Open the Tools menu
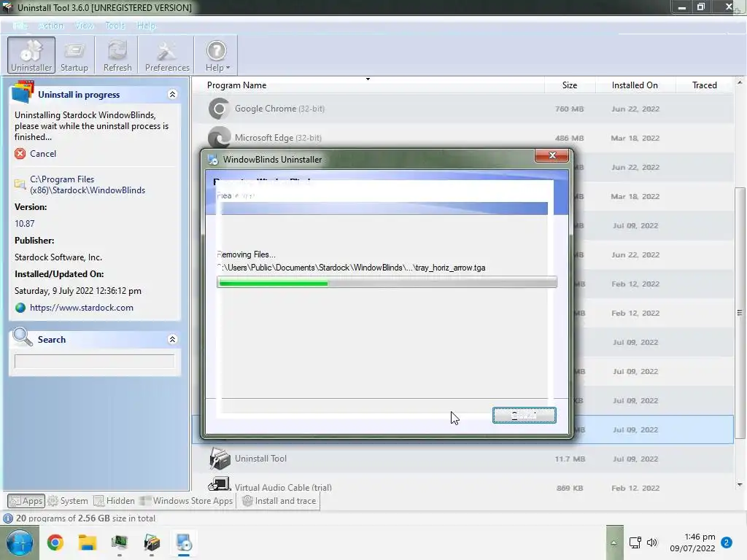Viewport: 747px width, 560px height. (x=115, y=26)
